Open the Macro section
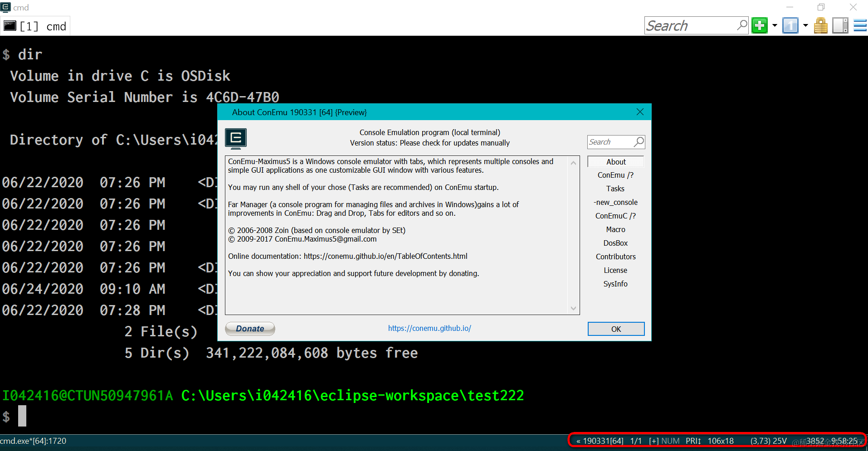 tap(615, 229)
